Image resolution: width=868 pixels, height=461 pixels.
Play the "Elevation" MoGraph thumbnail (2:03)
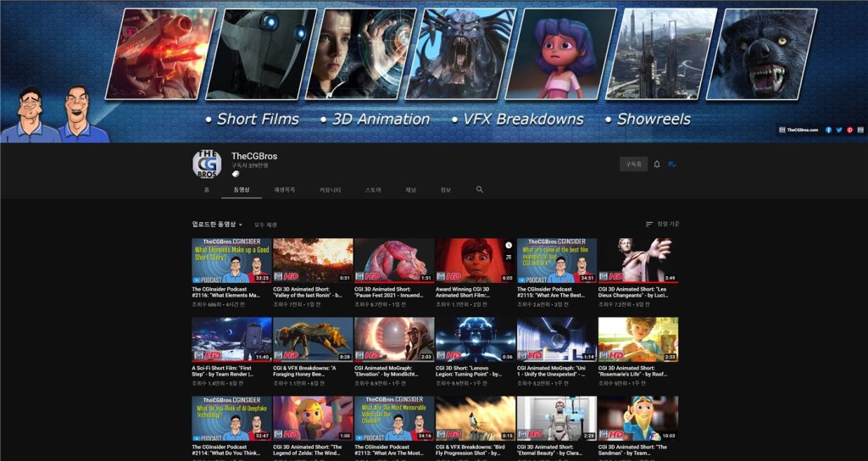[395, 339]
